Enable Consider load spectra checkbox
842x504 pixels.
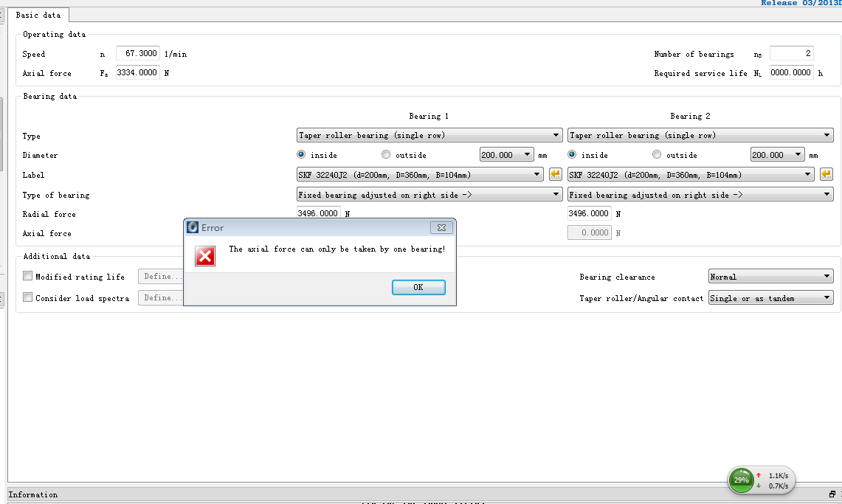click(28, 297)
